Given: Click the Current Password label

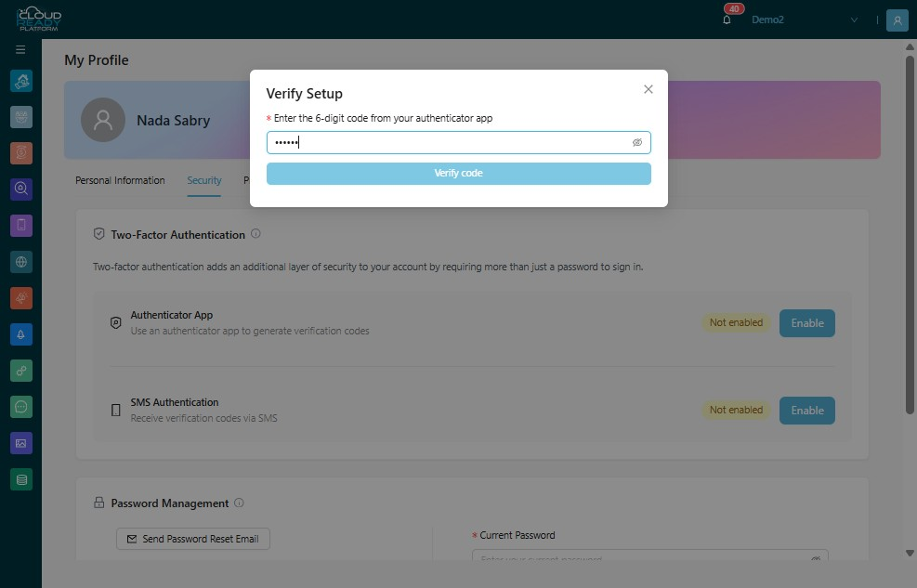Looking at the screenshot, I should click(x=517, y=535).
